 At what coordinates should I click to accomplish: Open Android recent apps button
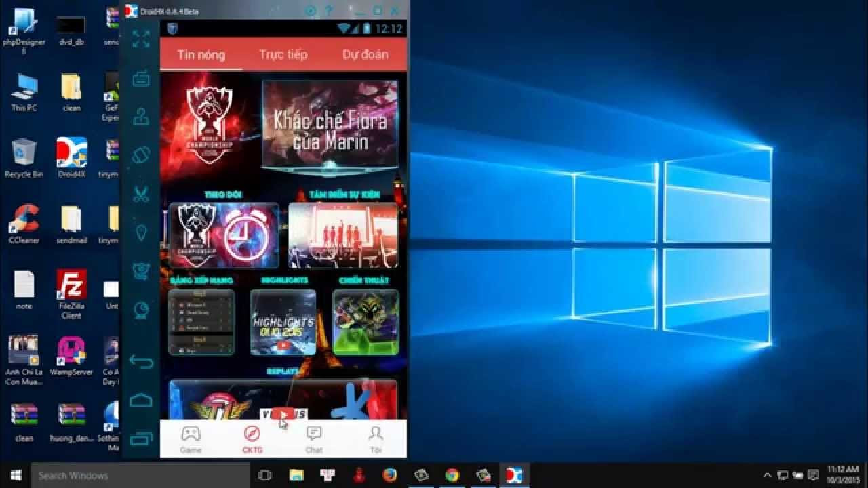coord(141,439)
